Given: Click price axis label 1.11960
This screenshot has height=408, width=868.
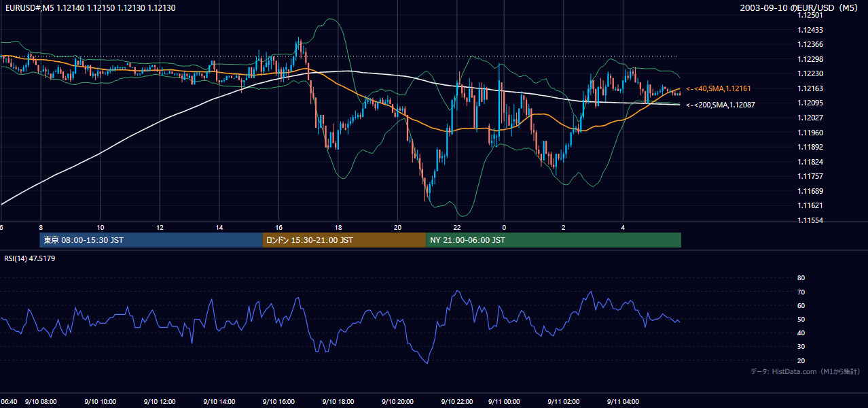Looking at the screenshot, I should click(x=810, y=133).
